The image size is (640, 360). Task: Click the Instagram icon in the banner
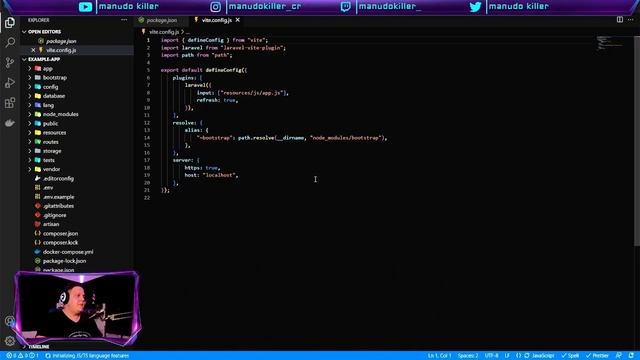tap(216, 7)
